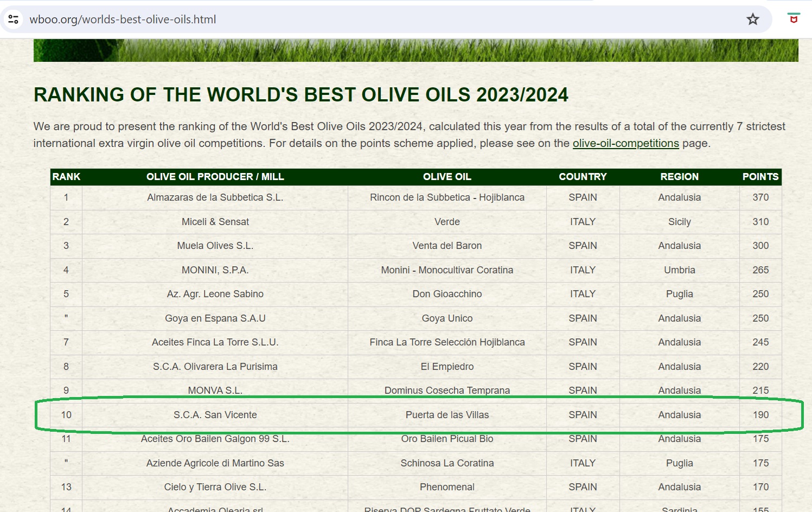Click the Sicily region cell
Screen dimensions: 812x512
pyautogui.click(x=680, y=222)
